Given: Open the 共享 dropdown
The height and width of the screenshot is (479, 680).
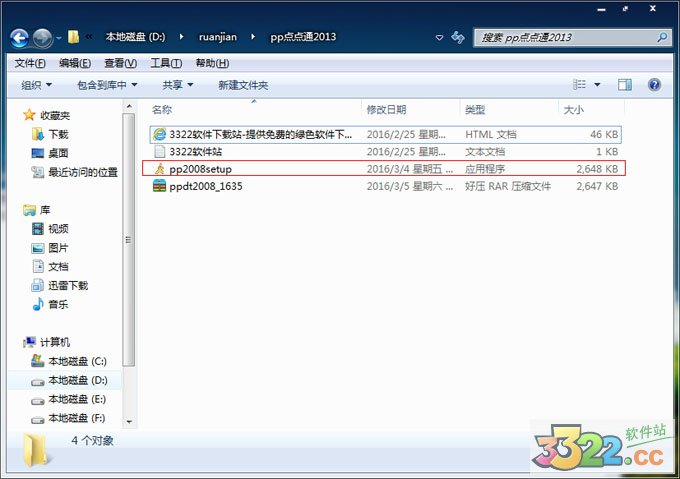Looking at the screenshot, I should pos(178,85).
